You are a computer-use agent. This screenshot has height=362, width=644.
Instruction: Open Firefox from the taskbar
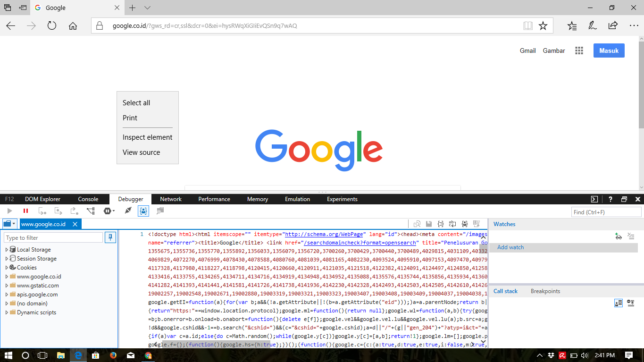(113, 355)
